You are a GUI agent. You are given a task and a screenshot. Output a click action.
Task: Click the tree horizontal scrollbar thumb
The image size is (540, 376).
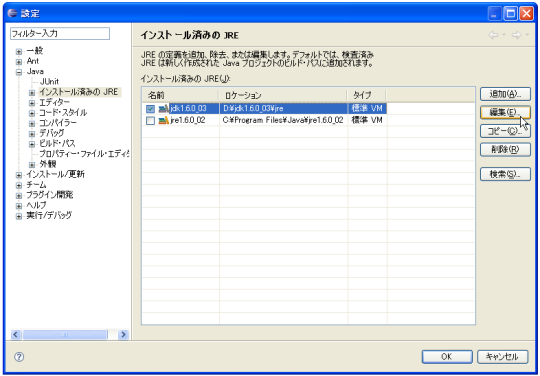point(65,334)
